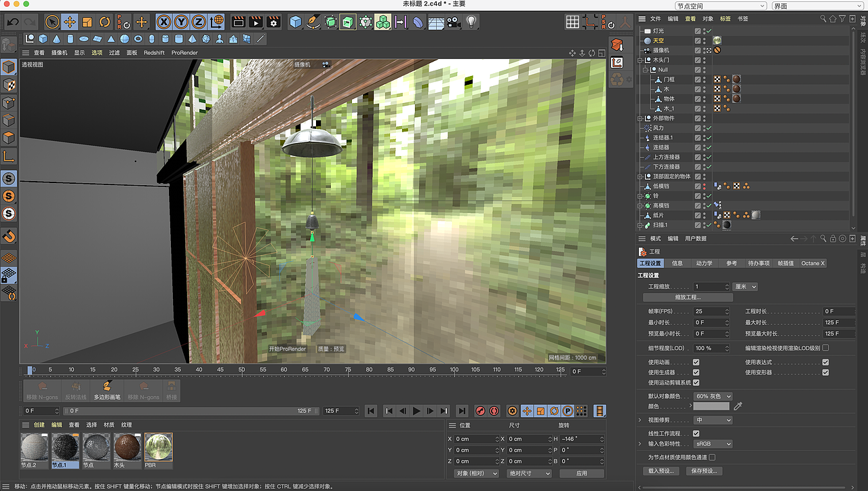Toggle 使用运动剪辑系统 checkbox

696,382
